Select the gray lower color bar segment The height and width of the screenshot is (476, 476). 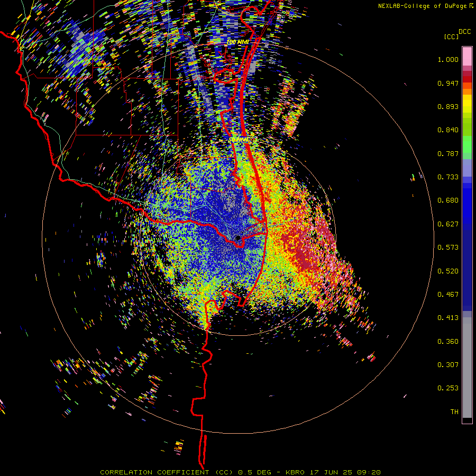[x=467, y=368]
